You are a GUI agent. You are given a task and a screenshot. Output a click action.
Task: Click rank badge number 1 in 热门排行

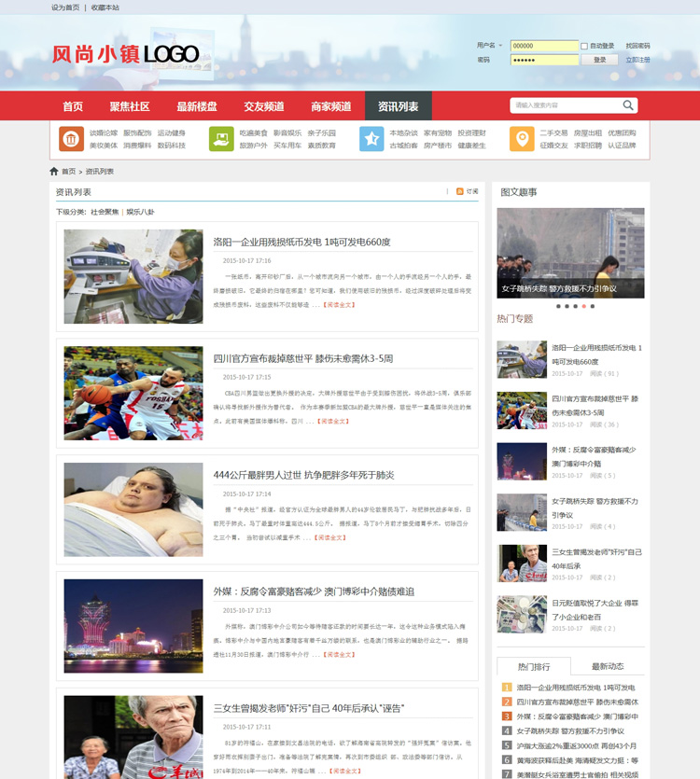(507, 688)
